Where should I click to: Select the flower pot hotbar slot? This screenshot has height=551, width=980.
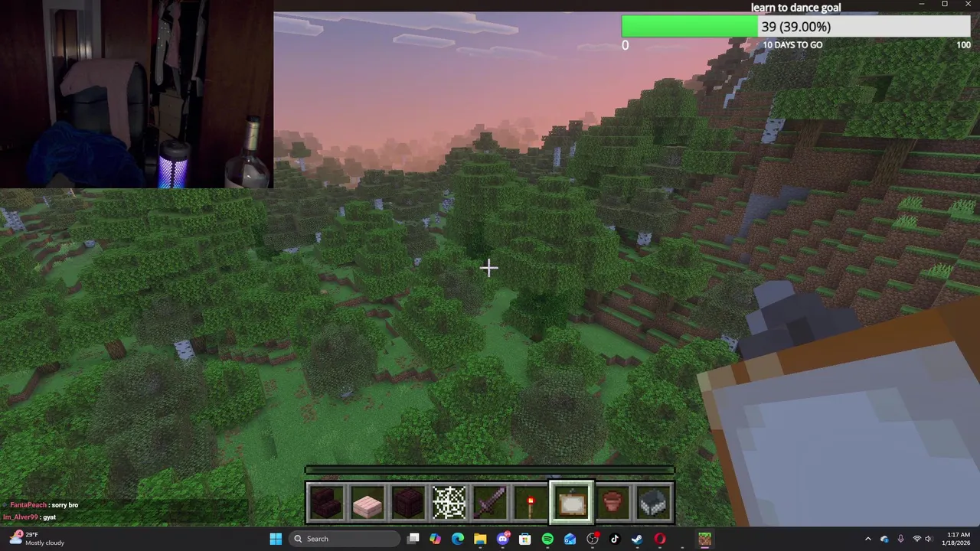point(612,503)
